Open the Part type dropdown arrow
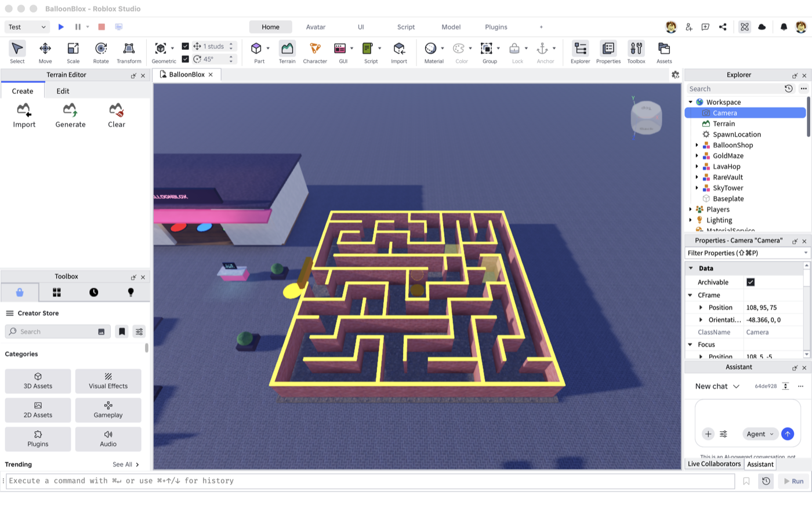812x509 pixels. (x=268, y=49)
